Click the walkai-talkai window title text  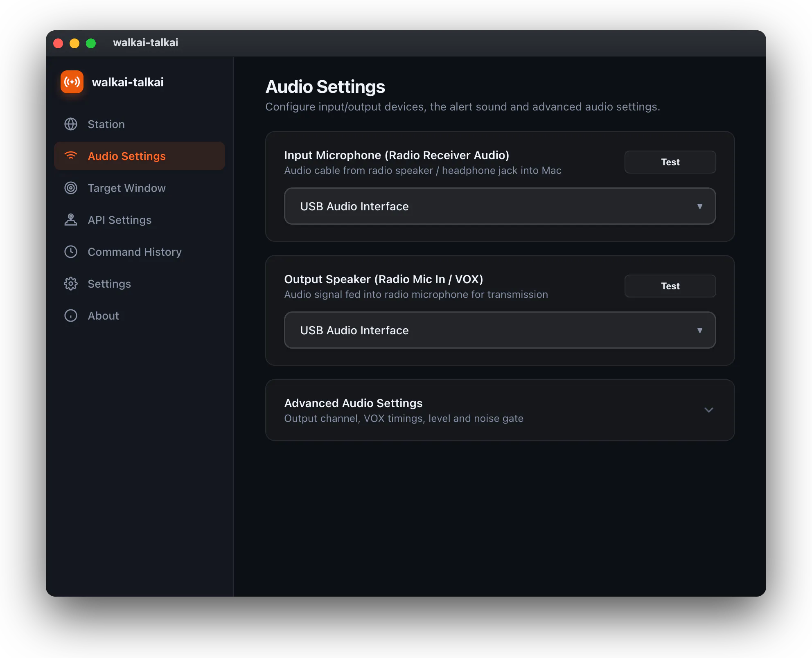click(x=146, y=43)
